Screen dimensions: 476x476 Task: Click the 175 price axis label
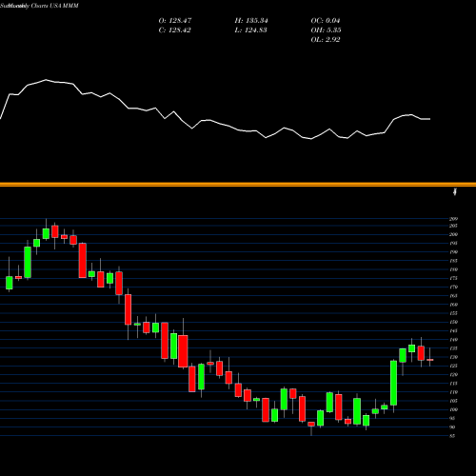pyautogui.click(x=453, y=278)
